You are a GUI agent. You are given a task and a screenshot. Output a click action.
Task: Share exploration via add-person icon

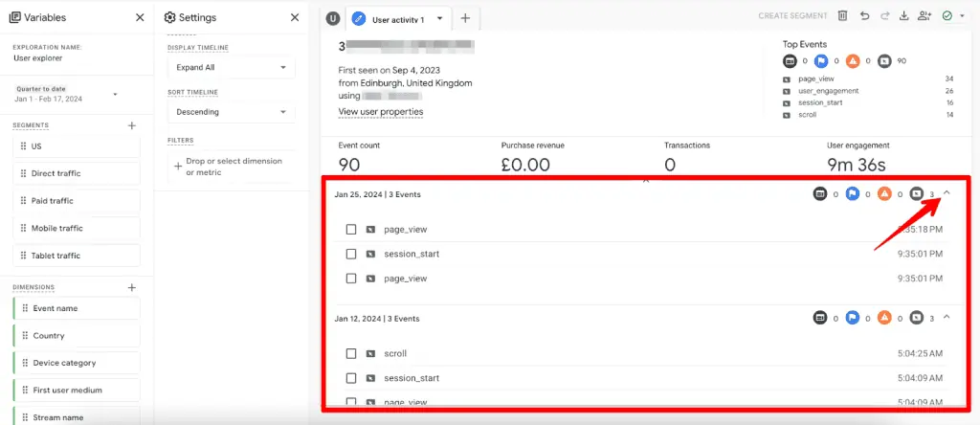pos(924,16)
